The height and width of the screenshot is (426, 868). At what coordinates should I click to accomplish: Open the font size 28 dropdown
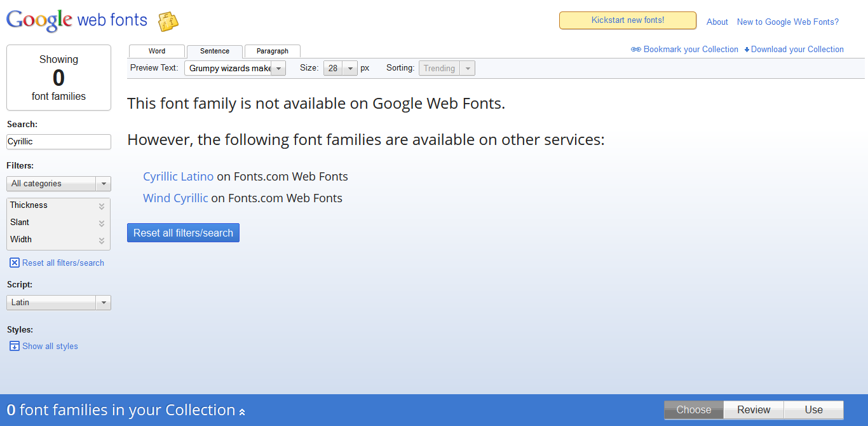(350, 69)
